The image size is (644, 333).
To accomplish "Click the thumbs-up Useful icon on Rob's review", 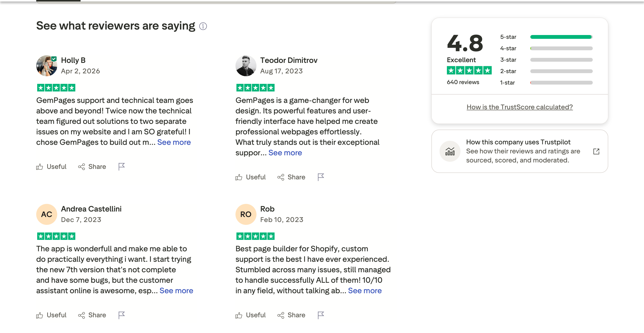I will [x=239, y=315].
